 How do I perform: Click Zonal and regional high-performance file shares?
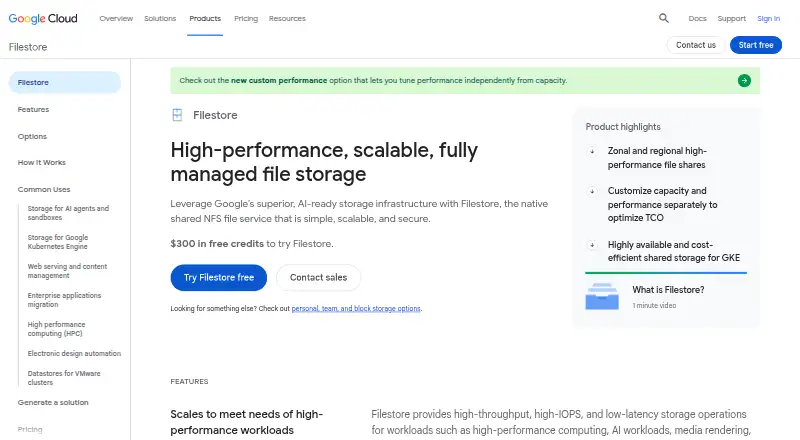click(x=657, y=158)
